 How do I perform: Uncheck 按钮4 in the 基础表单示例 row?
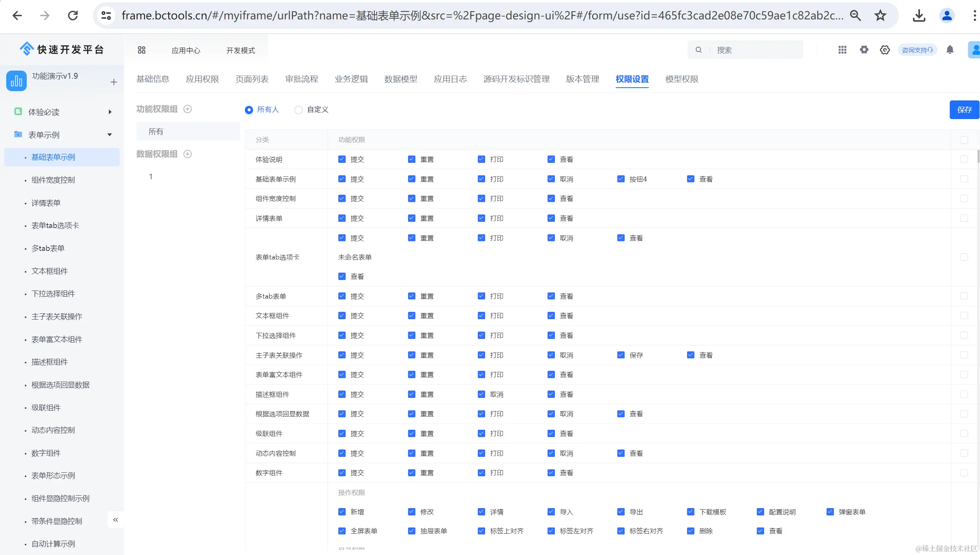(x=621, y=179)
